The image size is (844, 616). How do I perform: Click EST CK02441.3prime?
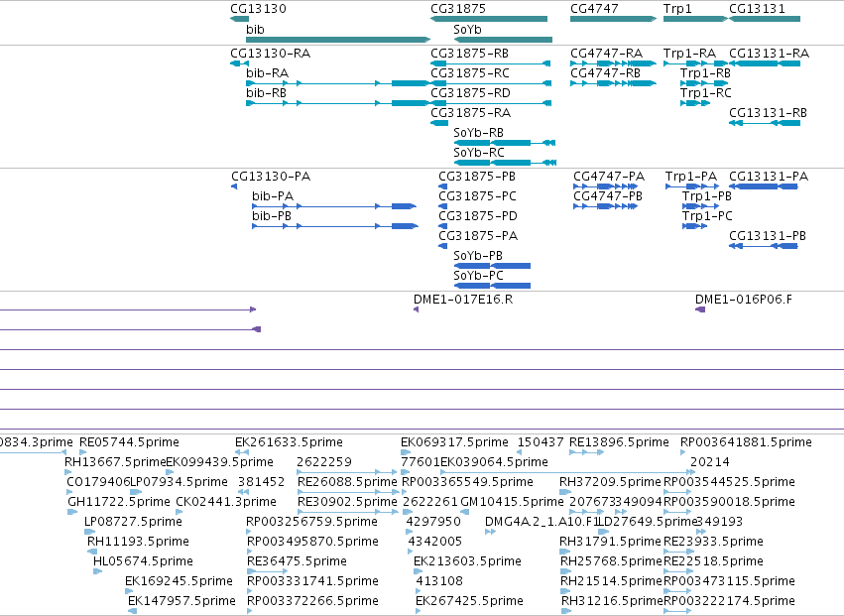point(180,512)
